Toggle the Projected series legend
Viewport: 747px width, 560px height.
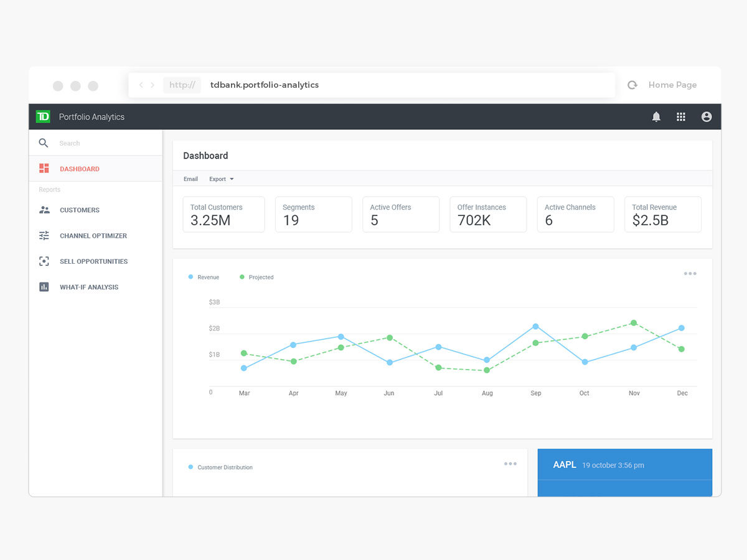pyautogui.click(x=256, y=277)
